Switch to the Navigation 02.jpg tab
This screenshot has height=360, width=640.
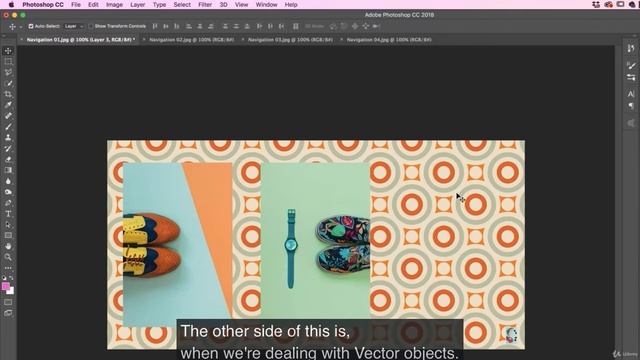(191, 40)
